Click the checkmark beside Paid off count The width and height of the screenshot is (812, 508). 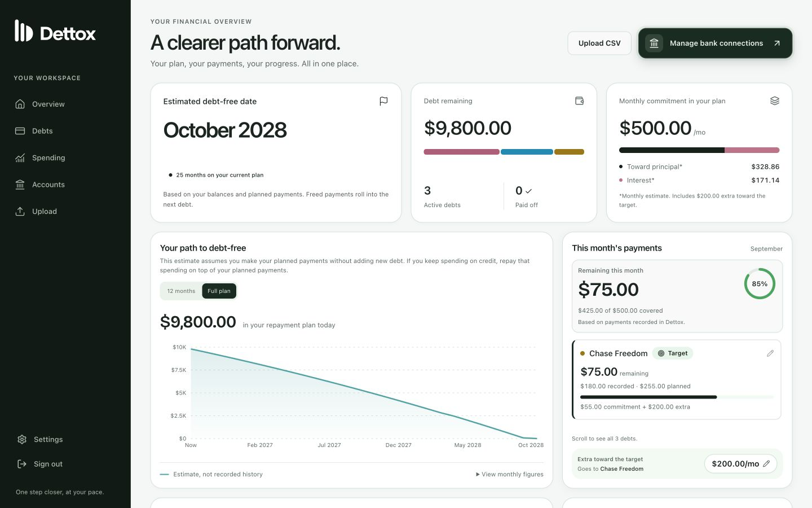coord(528,191)
